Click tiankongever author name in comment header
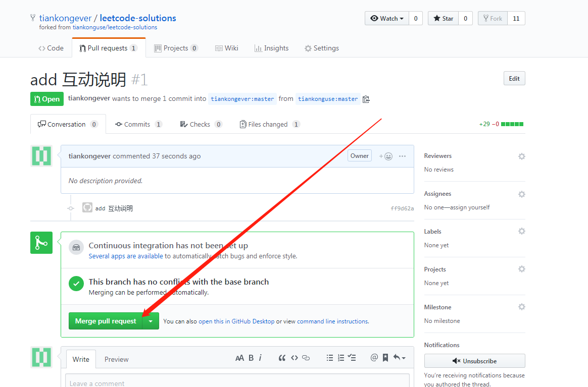The height and width of the screenshot is (387, 588). click(89, 156)
